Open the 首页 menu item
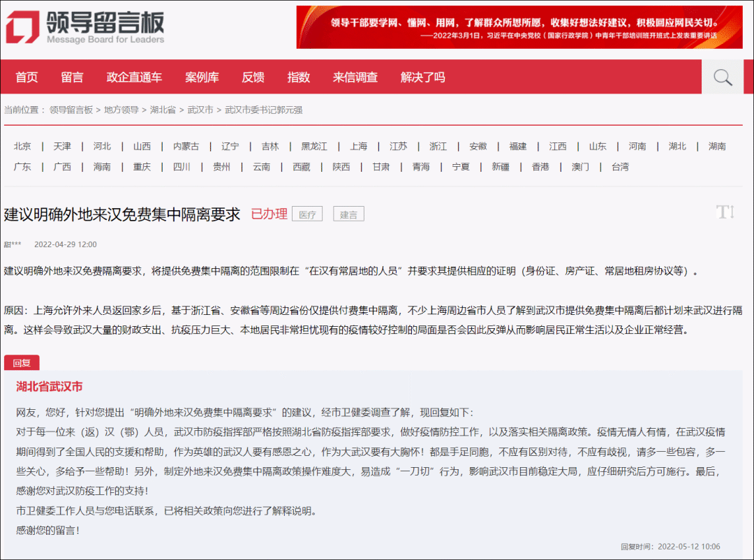 tap(27, 78)
